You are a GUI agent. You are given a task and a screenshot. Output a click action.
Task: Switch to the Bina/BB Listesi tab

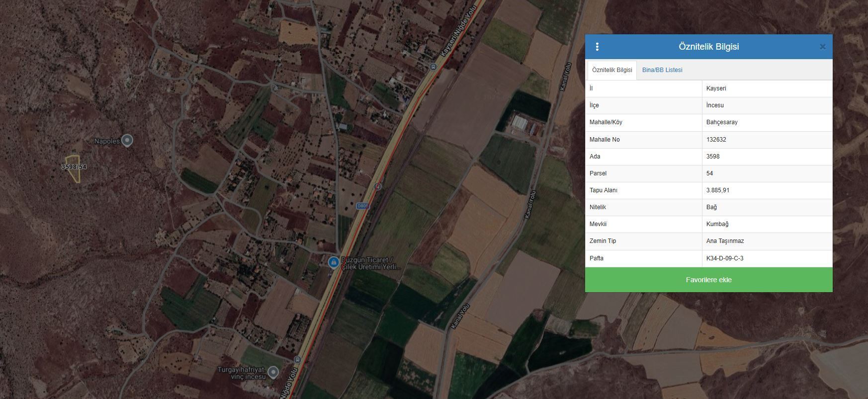point(662,70)
